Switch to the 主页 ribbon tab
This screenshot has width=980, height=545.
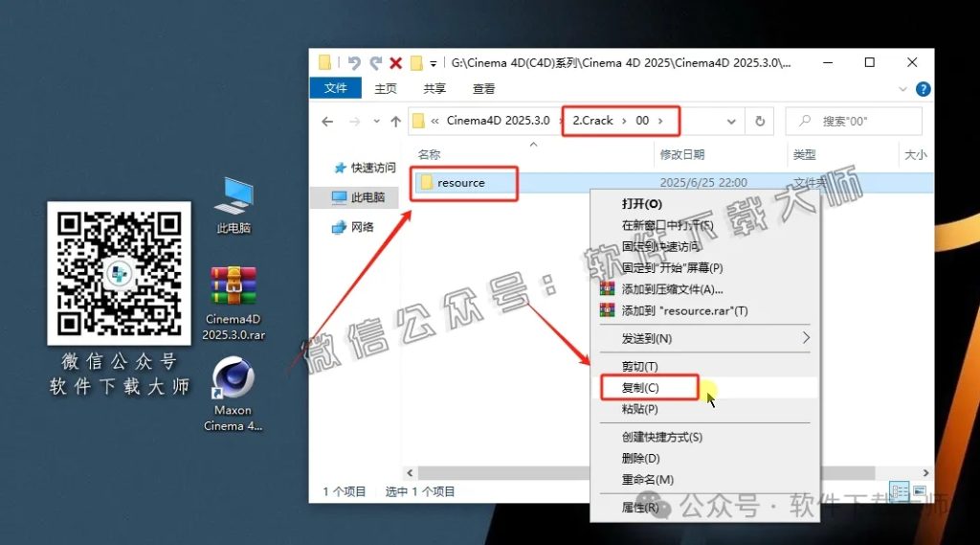[386, 89]
